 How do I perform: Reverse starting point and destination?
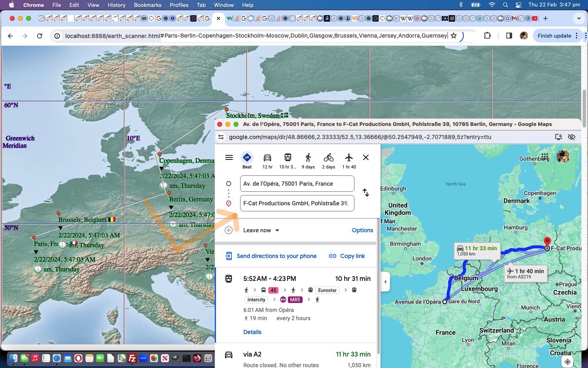[x=366, y=193]
